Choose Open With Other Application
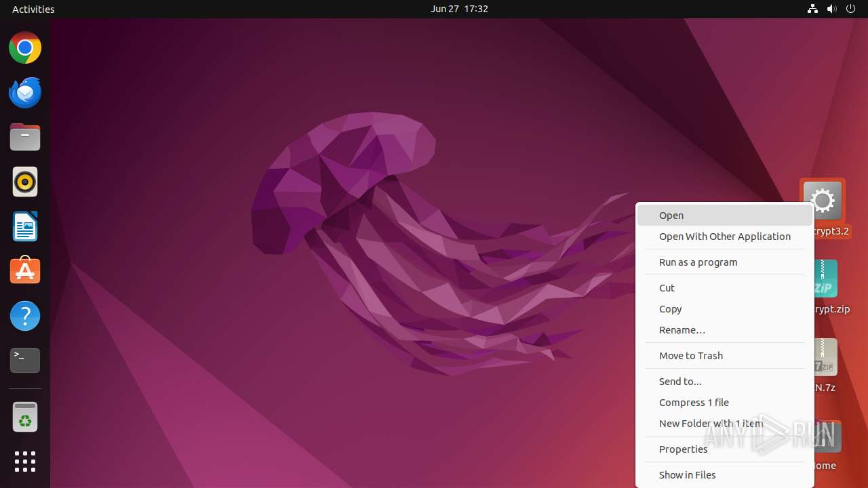This screenshot has height=488, width=868. tap(725, 237)
